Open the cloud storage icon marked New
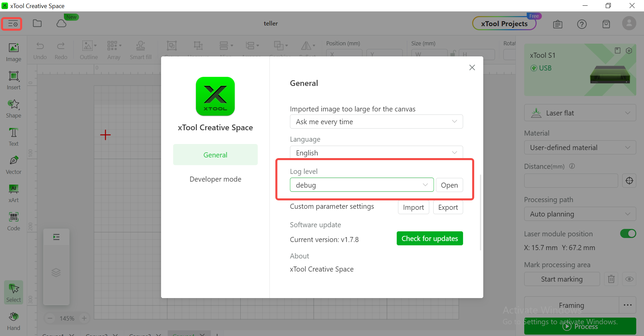This screenshot has height=336, width=644. pos(61,23)
